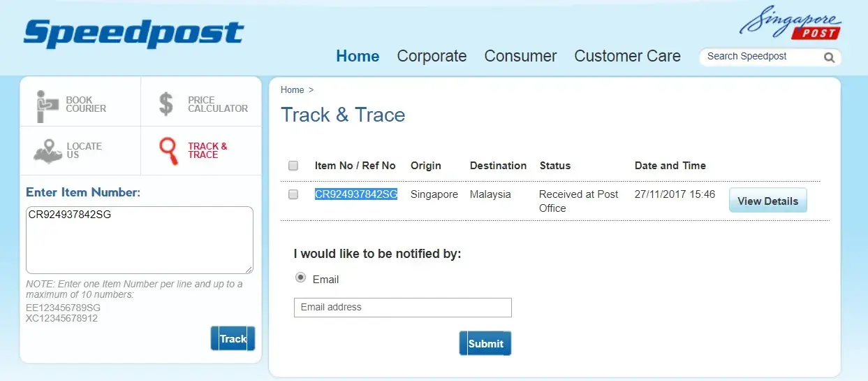868x381 pixels.
Task: Click the search magnifier icon
Action: coord(829,57)
